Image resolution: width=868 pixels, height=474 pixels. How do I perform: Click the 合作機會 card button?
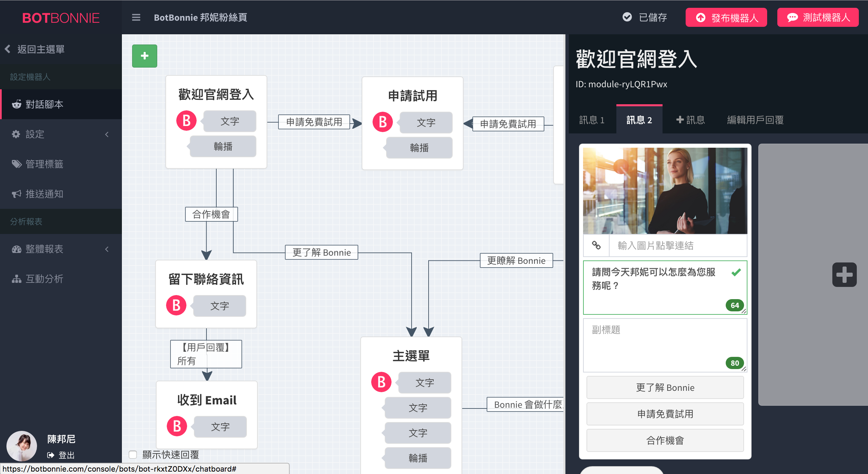pyautogui.click(x=665, y=440)
